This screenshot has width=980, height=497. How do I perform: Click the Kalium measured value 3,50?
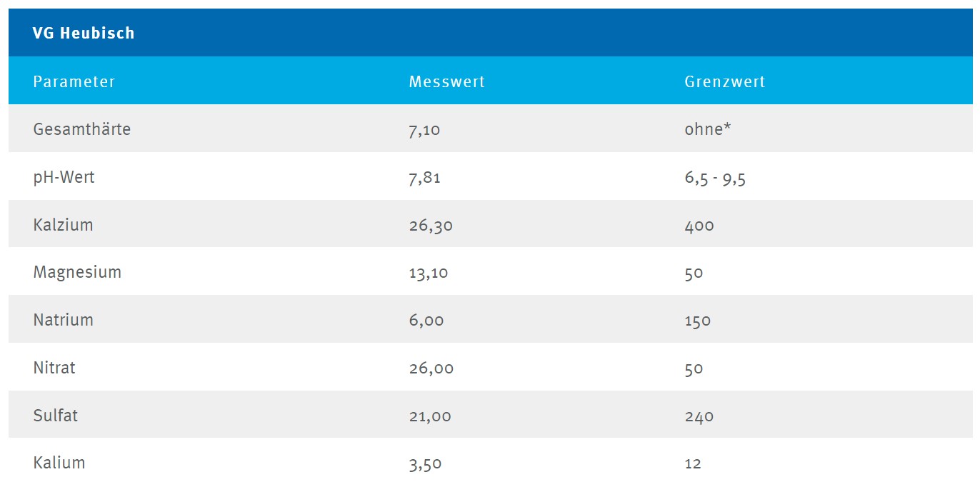pyautogui.click(x=426, y=463)
